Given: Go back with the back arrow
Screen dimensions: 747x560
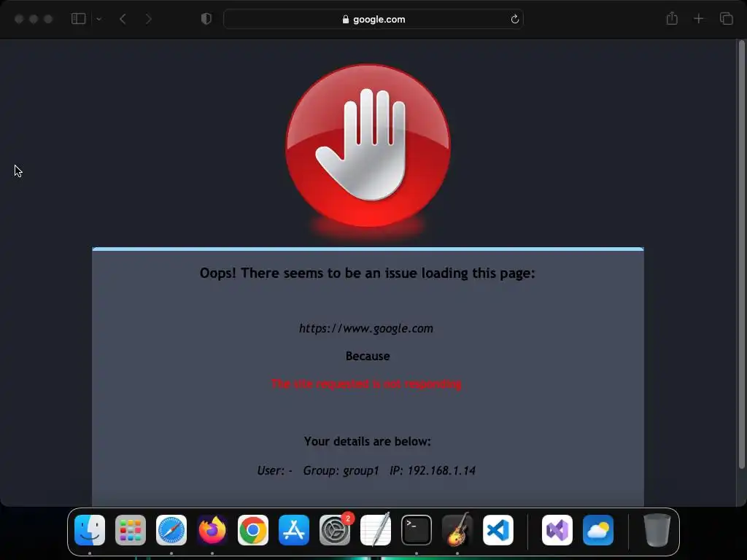Looking at the screenshot, I should (x=123, y=19).
